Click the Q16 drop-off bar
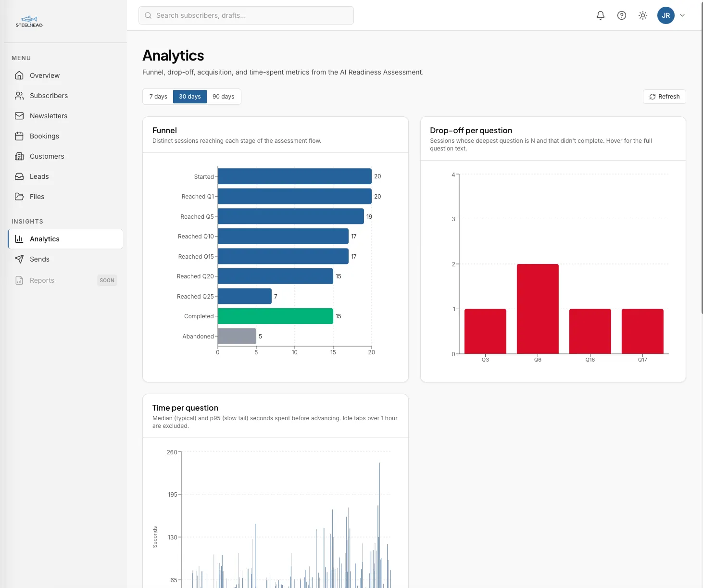 tap(590, 331)
